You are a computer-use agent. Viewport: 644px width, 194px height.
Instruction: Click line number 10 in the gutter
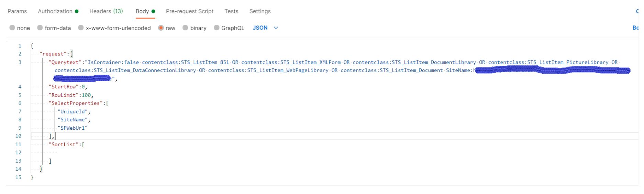[18, 136]
